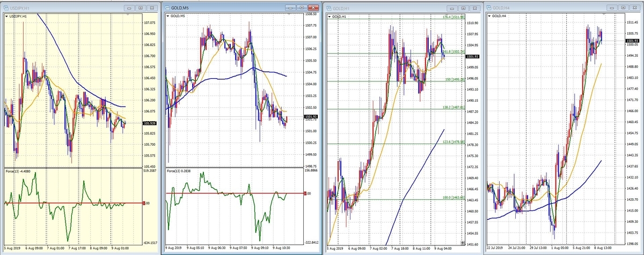Click the 5 Aug 2019 time label in GOLD,H1
The image size is (644, 255).
pos(336,249)
